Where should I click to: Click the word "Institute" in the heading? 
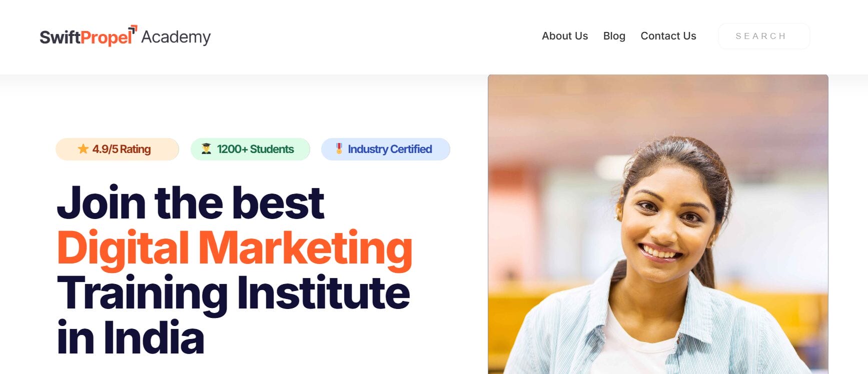point(323,293)
